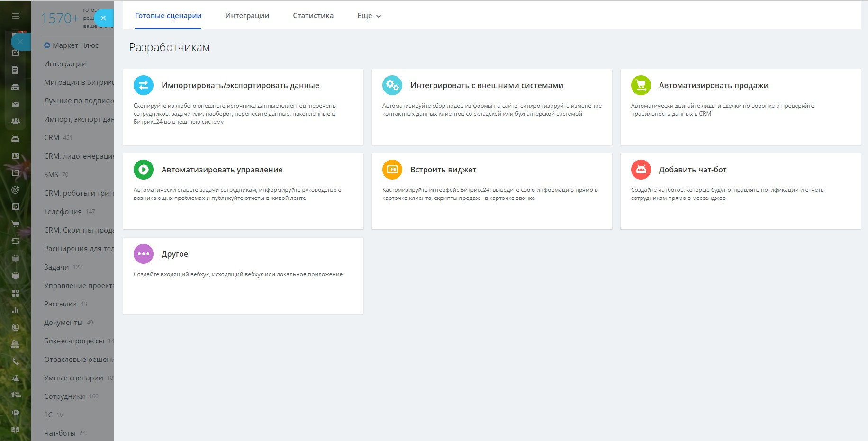Select CRM, Скрипты продаж category

coord(79,230)
